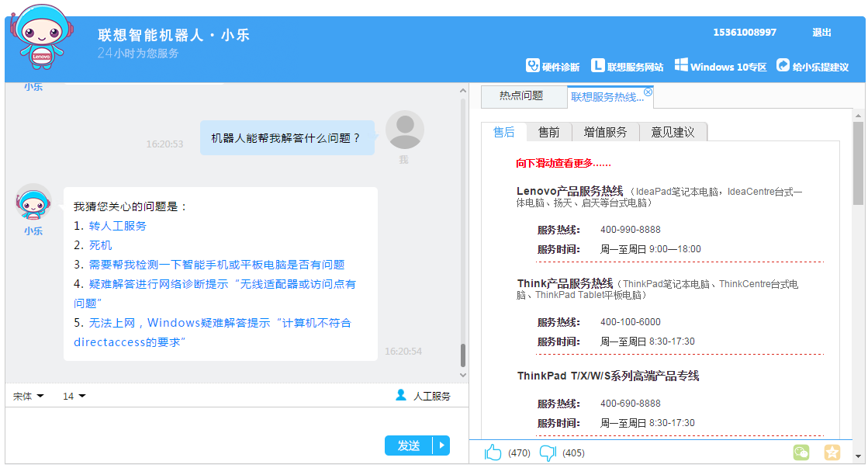Click timestamp 16:20:53
Viewport: 868px width, 468px height.
tap(164, 144)
